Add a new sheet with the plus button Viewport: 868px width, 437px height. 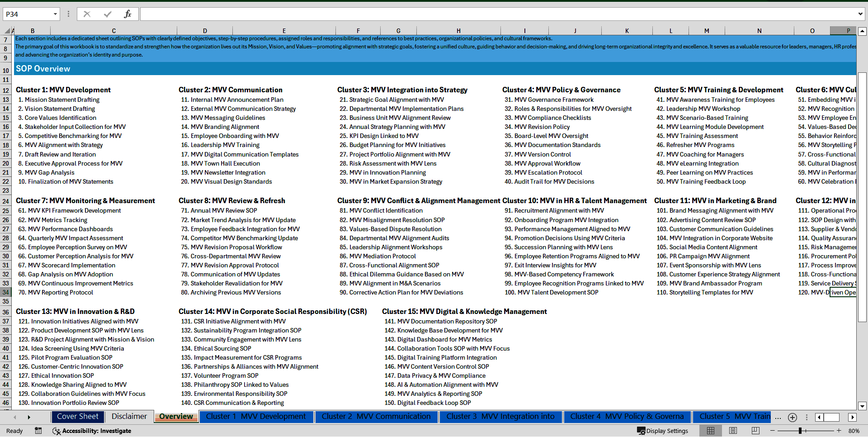tap(792, 417)
